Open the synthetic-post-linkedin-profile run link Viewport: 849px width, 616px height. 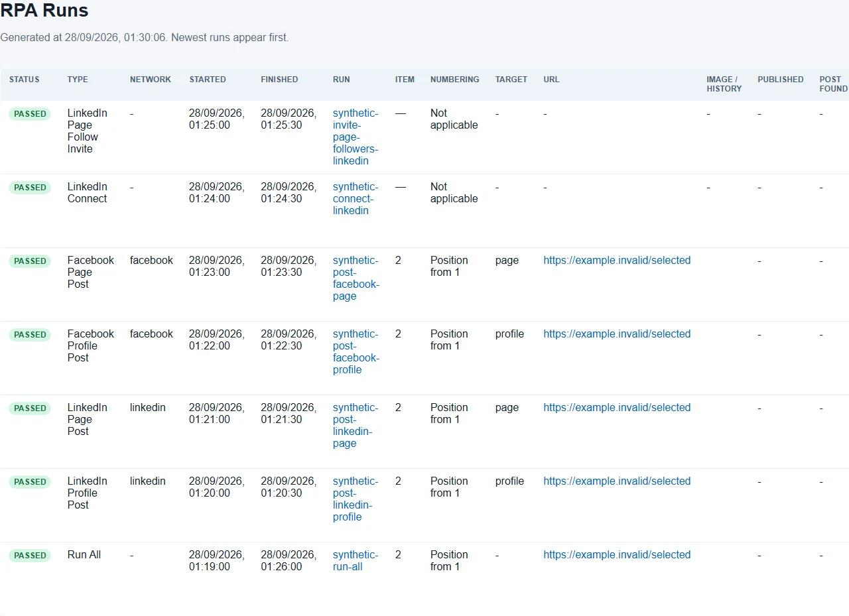(356, 499)
